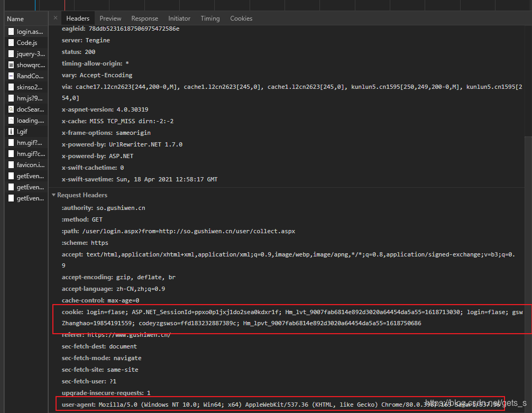Click the Code.js file icon
Image resolution: width=532 pixels, height=413 pixels.
point(11,43)
